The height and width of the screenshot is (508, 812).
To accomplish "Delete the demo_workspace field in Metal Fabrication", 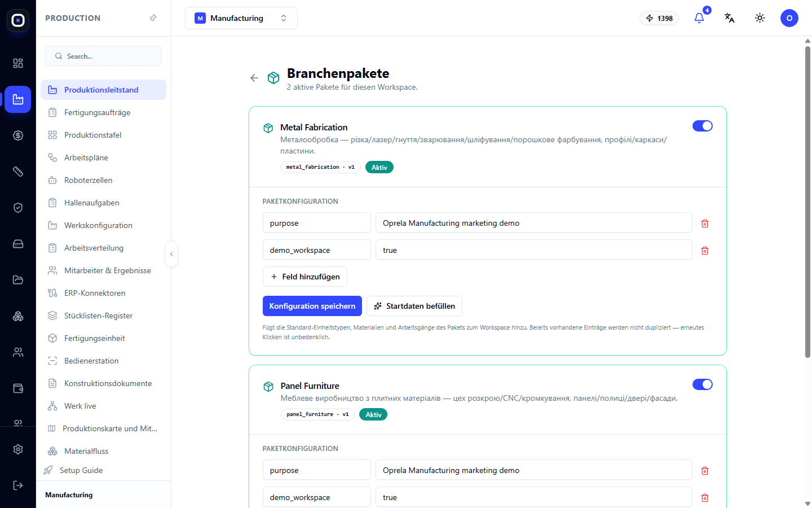I will pyautogui.click(x=705, y=251).
